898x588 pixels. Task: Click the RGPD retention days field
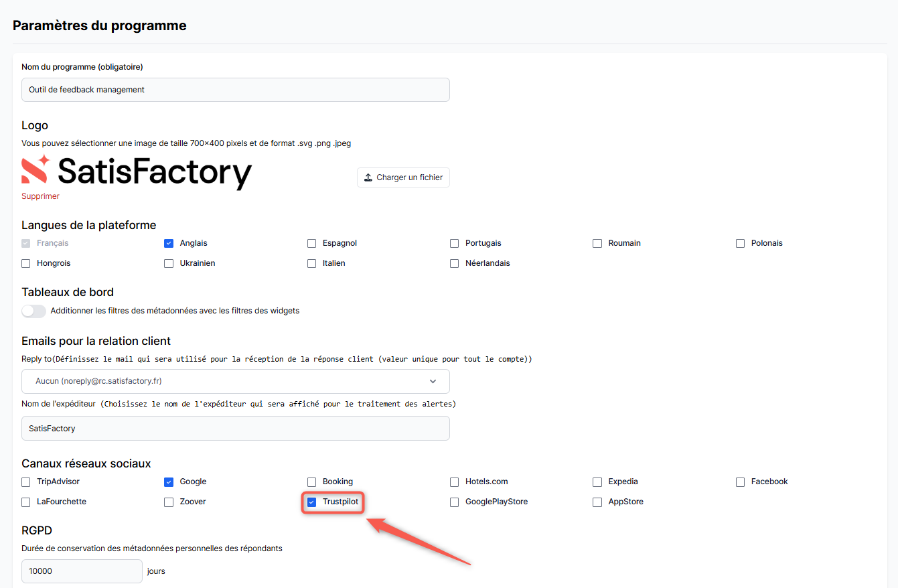[x=82, y=571]
